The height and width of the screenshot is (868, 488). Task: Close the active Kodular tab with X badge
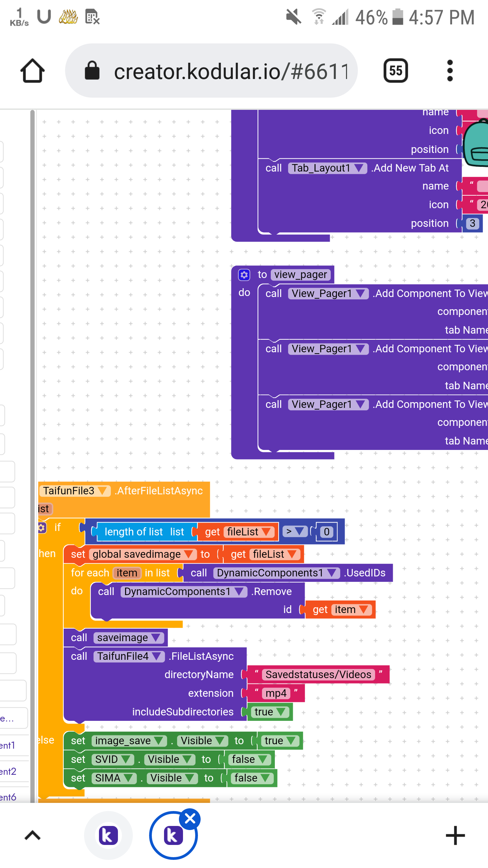point(190,819)
